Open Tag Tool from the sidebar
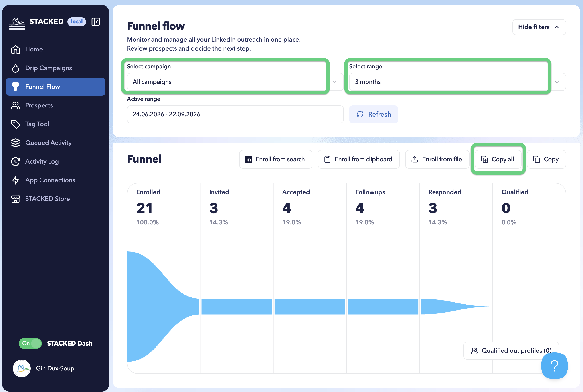Viewport: 583px width, 392px height. pyautogui.click(x=55, y=124)
